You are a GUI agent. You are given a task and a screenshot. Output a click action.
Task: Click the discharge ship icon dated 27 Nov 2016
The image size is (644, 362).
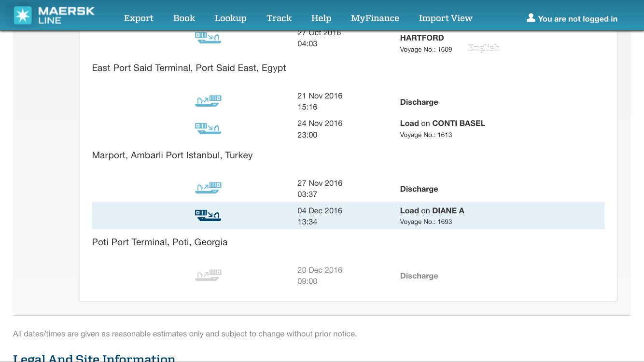[208, 188]
